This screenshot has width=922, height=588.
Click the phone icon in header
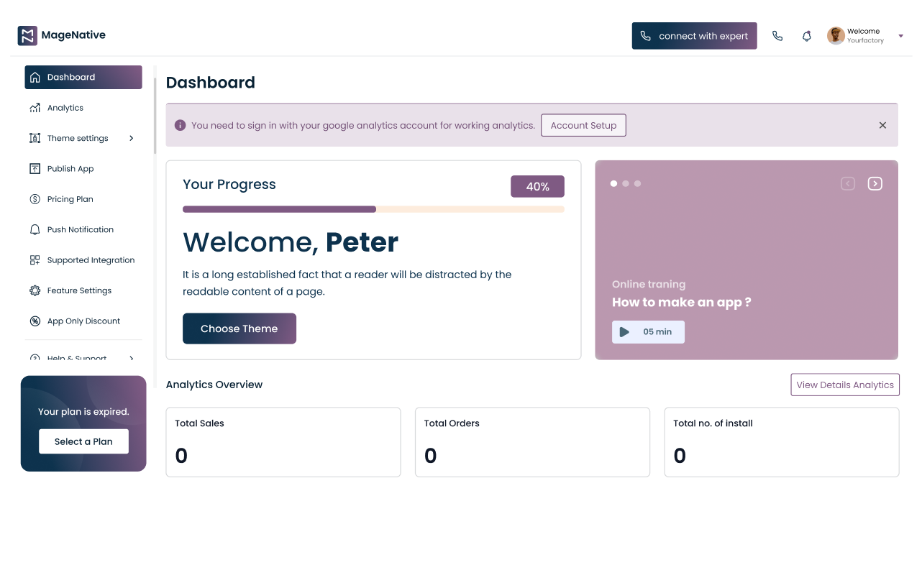(777, 36)
